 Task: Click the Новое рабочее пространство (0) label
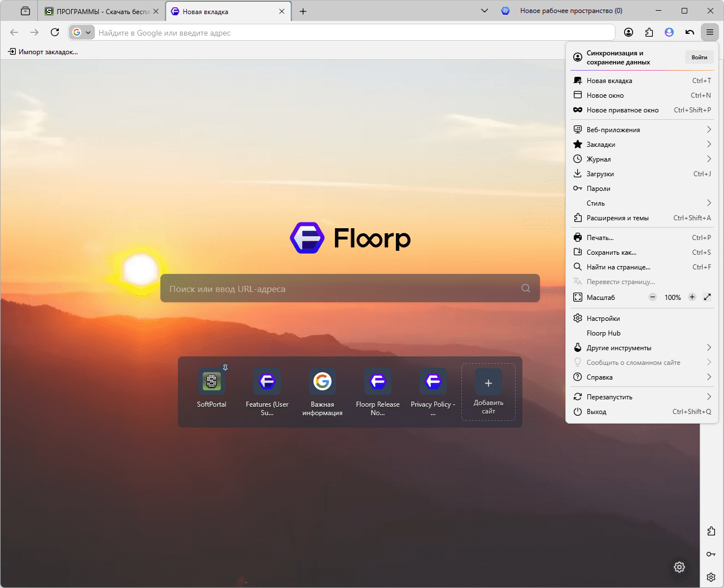(571, 11)
